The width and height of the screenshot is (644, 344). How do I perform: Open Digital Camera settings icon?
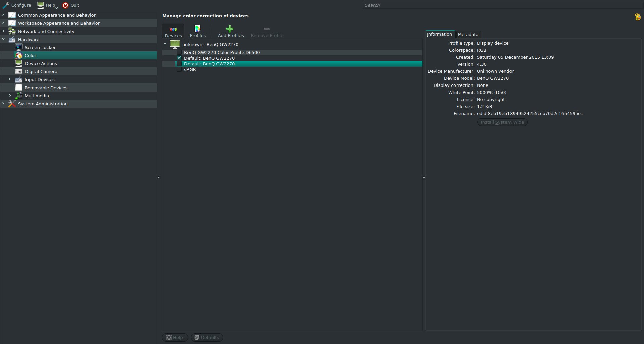[19, 71]
